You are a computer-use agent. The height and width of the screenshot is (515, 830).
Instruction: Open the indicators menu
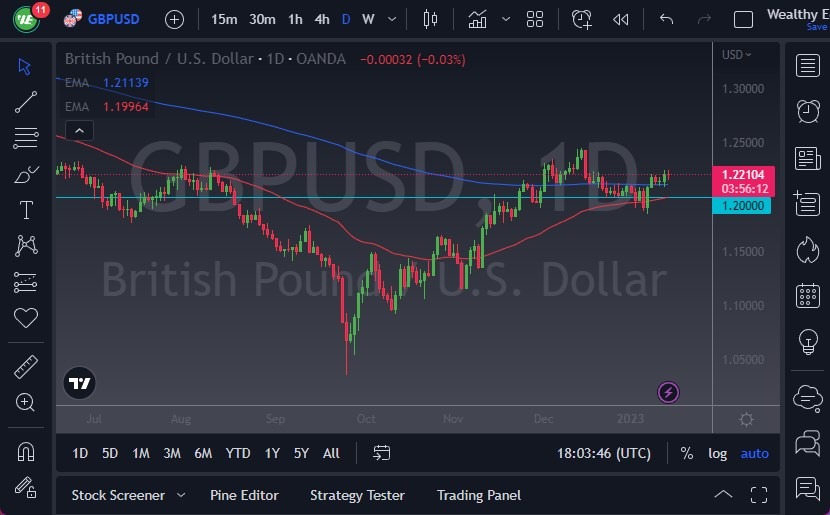tap(477, 20)
